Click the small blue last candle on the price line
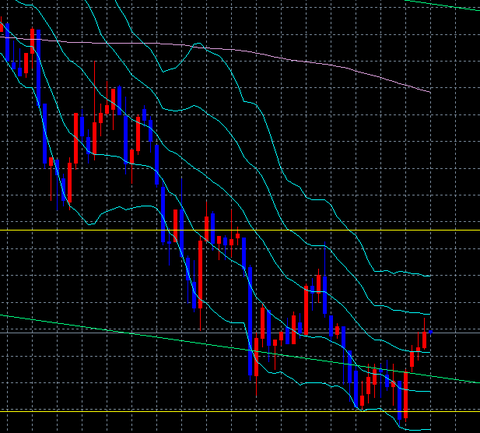The width and height of the screenshot is (480, 433). [431, 332]
